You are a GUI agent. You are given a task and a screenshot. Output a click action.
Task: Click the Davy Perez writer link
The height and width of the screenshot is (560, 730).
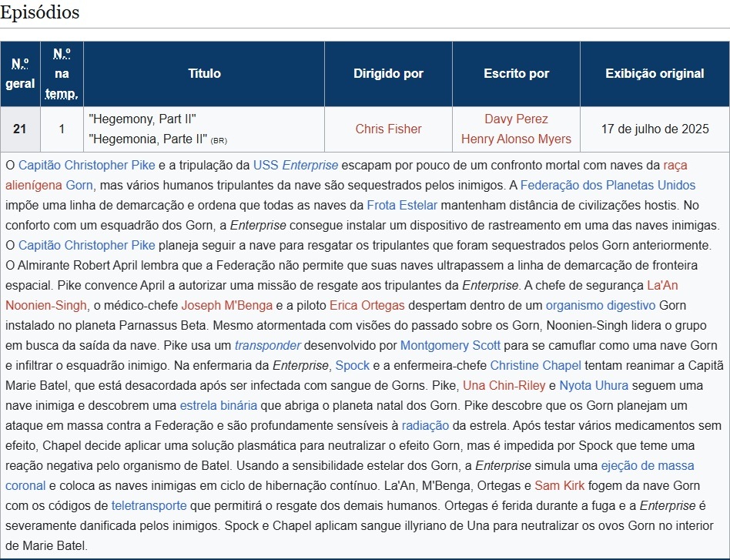tap(516, 119)
